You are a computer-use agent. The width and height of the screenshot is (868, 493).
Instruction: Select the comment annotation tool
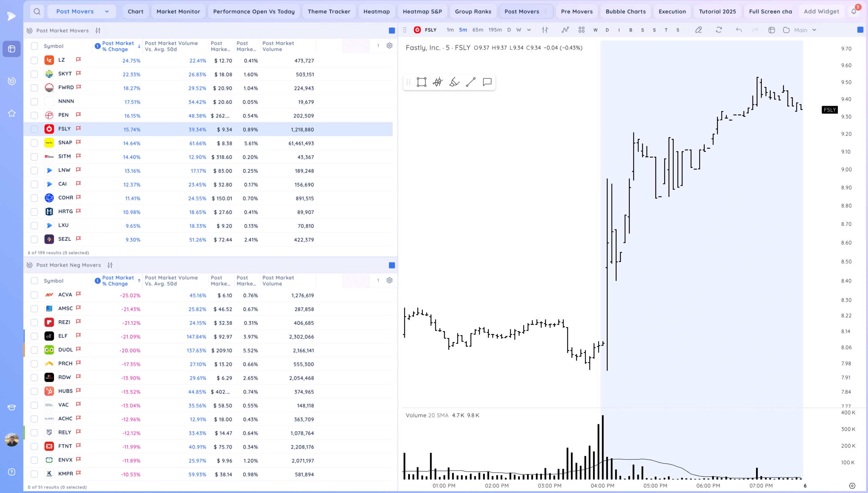[x=487, y=82]
